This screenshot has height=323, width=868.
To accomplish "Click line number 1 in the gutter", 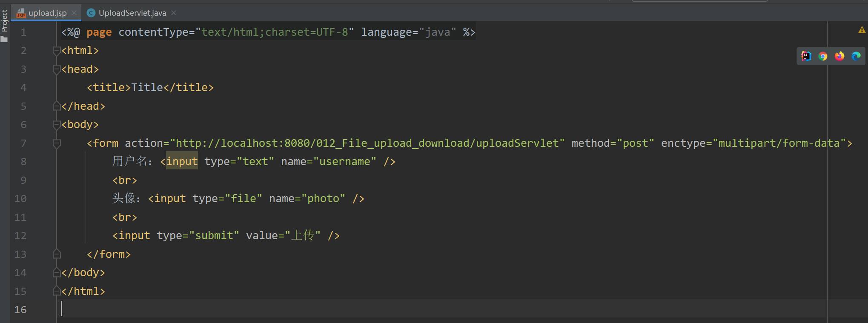I will point(23,32).
